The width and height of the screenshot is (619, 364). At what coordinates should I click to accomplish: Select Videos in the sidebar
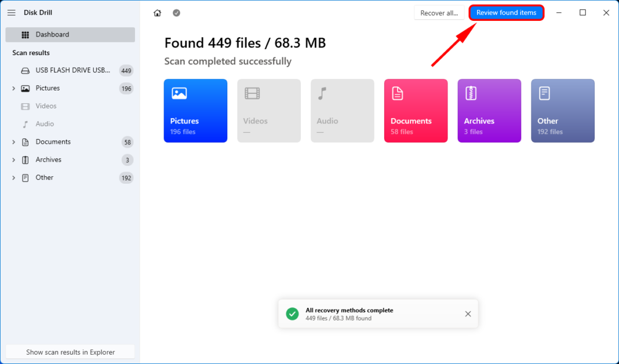46,106
